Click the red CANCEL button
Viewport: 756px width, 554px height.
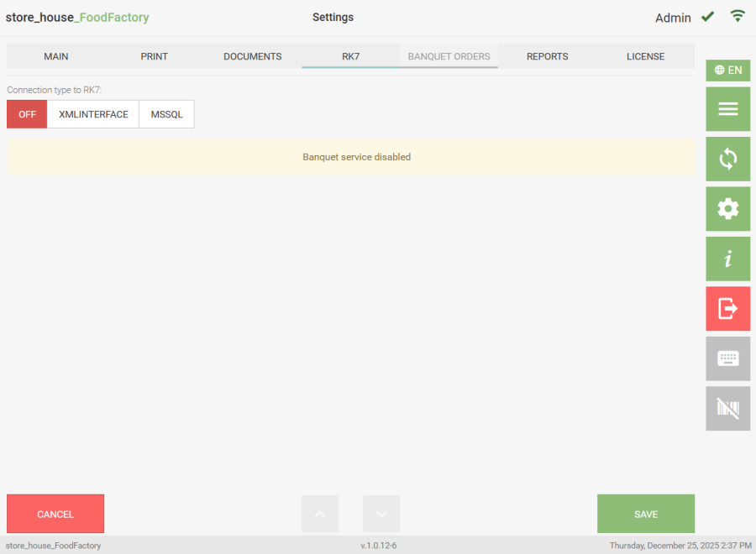(55, 514)
